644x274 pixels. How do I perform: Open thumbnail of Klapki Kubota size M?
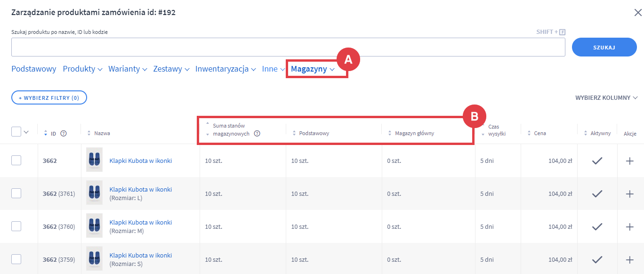[94, 226]
